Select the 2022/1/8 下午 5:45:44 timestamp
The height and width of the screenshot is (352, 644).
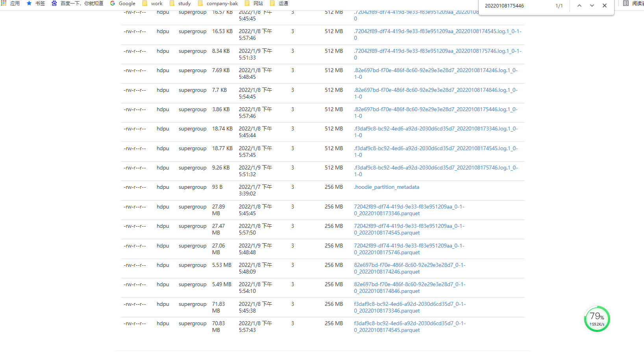[255, 132]
